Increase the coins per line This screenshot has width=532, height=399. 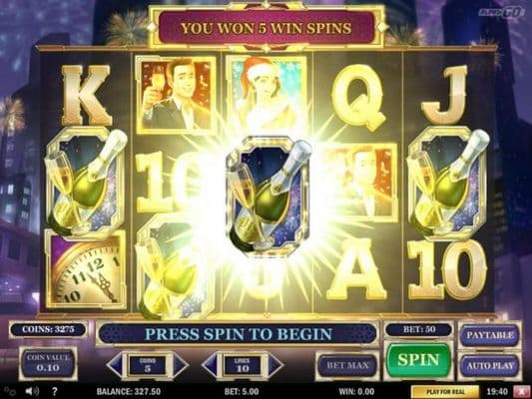pos(180,365)
